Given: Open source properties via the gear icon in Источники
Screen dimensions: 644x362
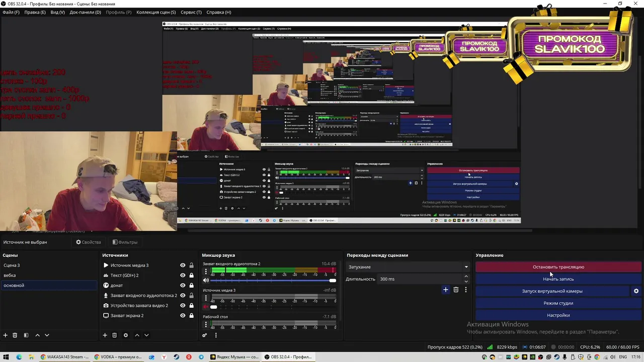Looking at the screenshot, I should (126, 335).
